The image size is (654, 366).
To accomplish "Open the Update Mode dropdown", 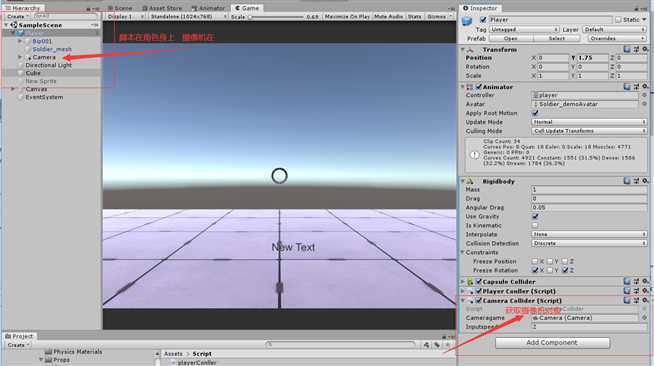I will pos(589,122).
